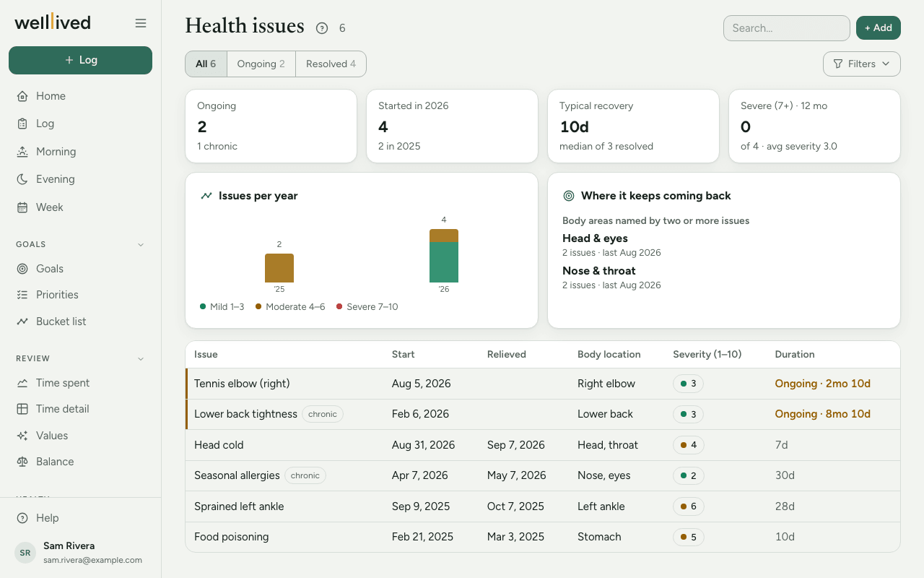Screen dimensions: 924x578
Task: Open the Filters dropdown
Action: click(862, 64)
